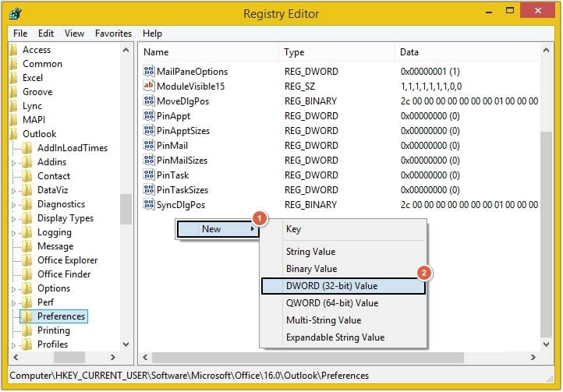Select the Outlook key

pos(40,134)
